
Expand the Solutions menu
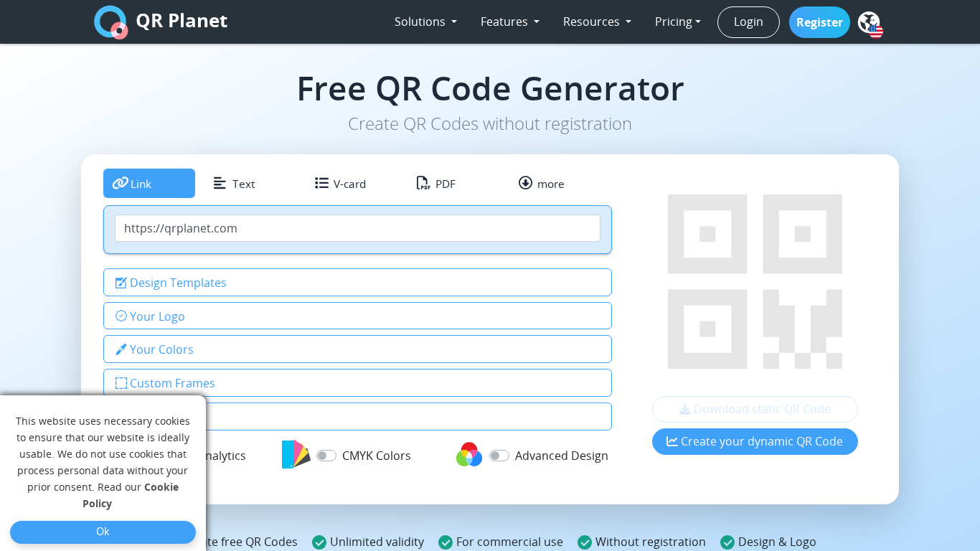[425, 22]
